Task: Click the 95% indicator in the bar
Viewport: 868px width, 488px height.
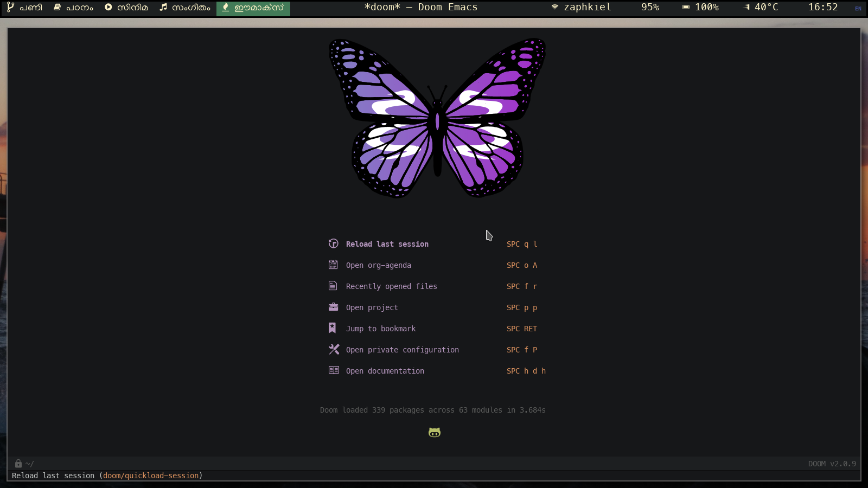Action: 650,7
